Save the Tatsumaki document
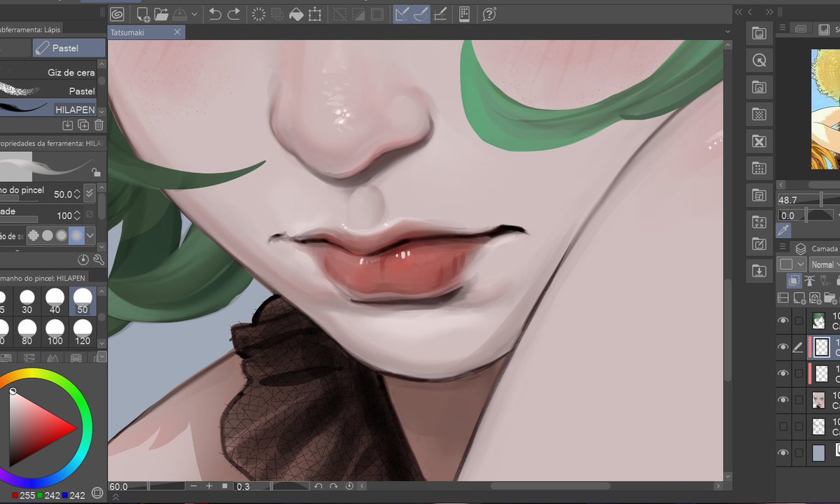 click(x=179, y=14)
